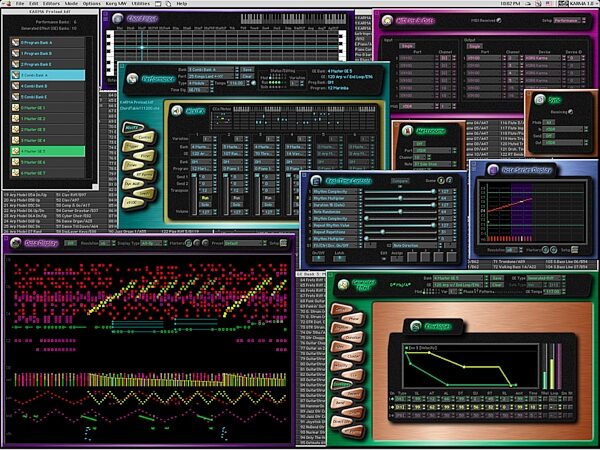Toggle the Receiving indicator in Sync window
Screen dimensions: 600x450
click(571, 112)
